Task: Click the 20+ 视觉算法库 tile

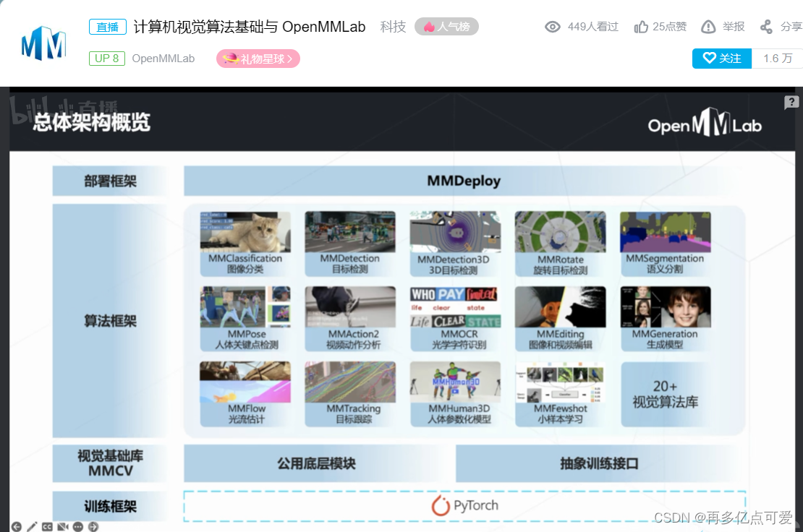Action: [666, 394]
